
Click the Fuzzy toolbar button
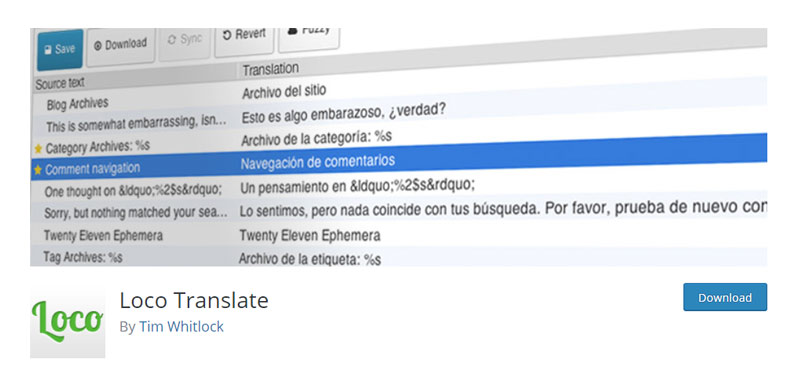[309, 35]
